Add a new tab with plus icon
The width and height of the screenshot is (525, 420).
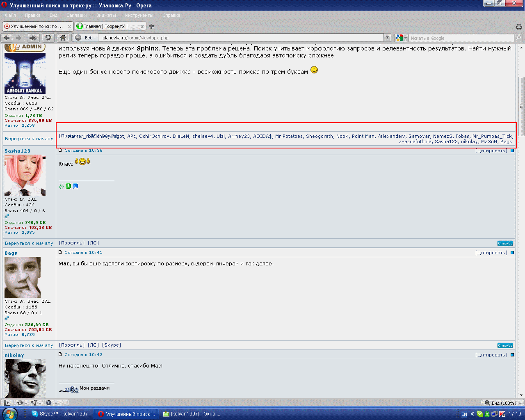coord(151,26)
